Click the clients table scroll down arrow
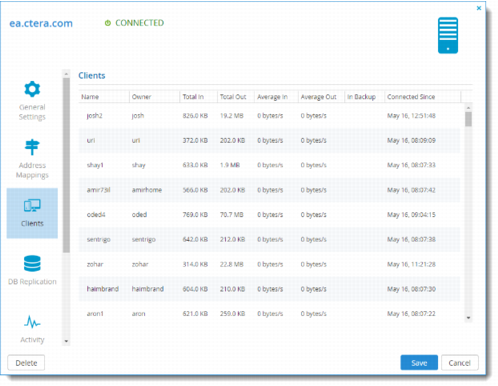Screen dimensions: 498x386 [x=468, y=318]
